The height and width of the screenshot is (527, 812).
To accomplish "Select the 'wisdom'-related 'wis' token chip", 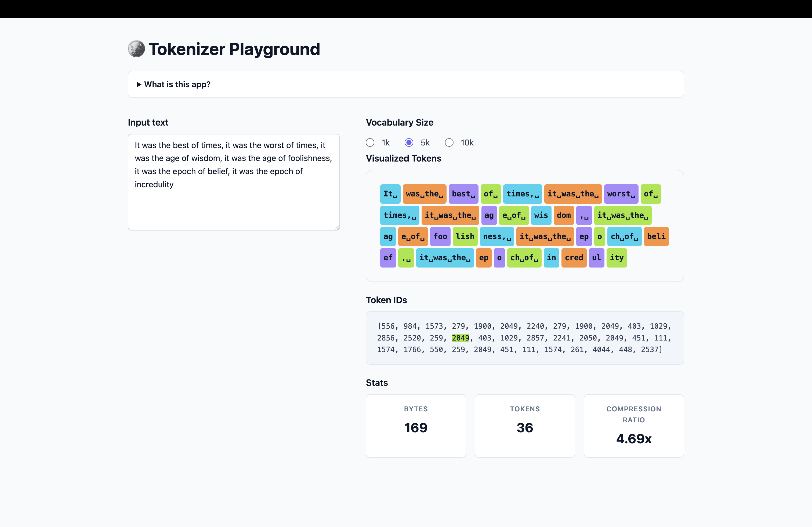I will (x=541, y=215).
